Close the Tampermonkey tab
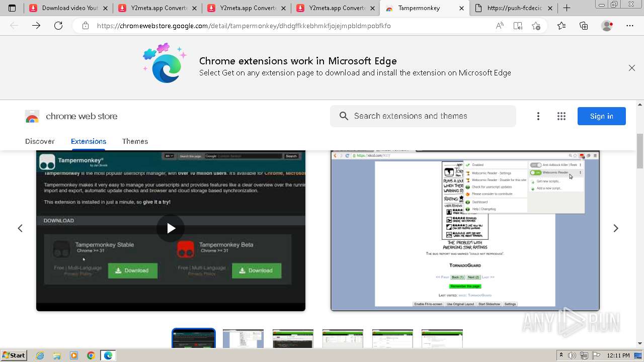The height and width of the screenshot is (362, 644). point(462,8)
